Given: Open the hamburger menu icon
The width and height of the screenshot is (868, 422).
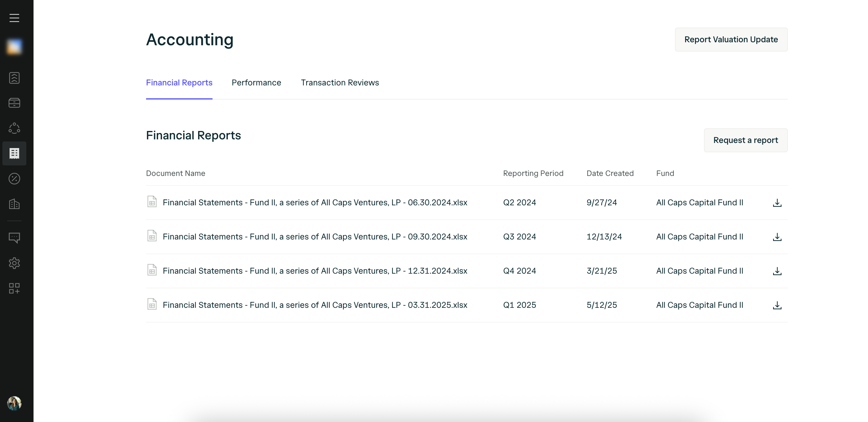Looking at the screenshot, I should tap(14, 18).
